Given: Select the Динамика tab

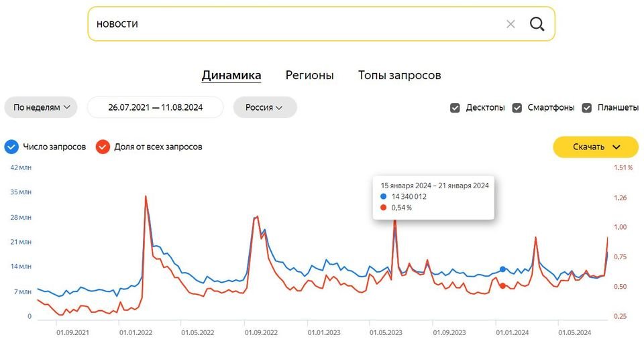Looking at the screenshot, I should (231, 76).
